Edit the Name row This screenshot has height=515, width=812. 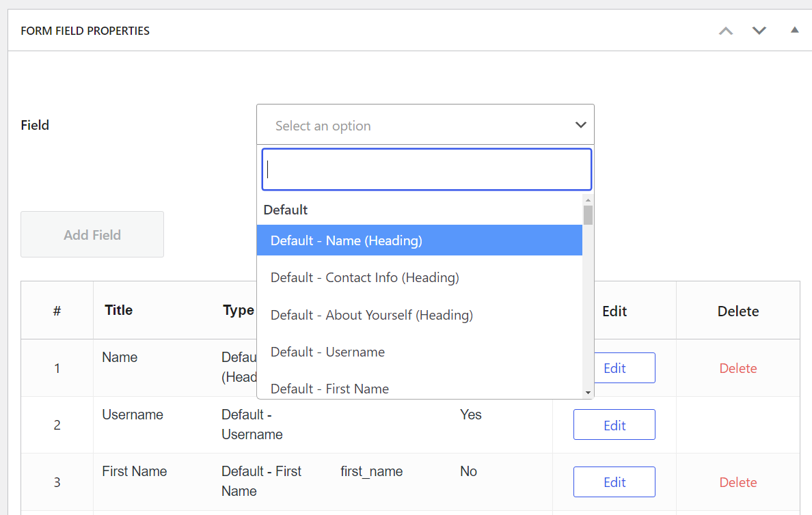click(x=614, y=368)
